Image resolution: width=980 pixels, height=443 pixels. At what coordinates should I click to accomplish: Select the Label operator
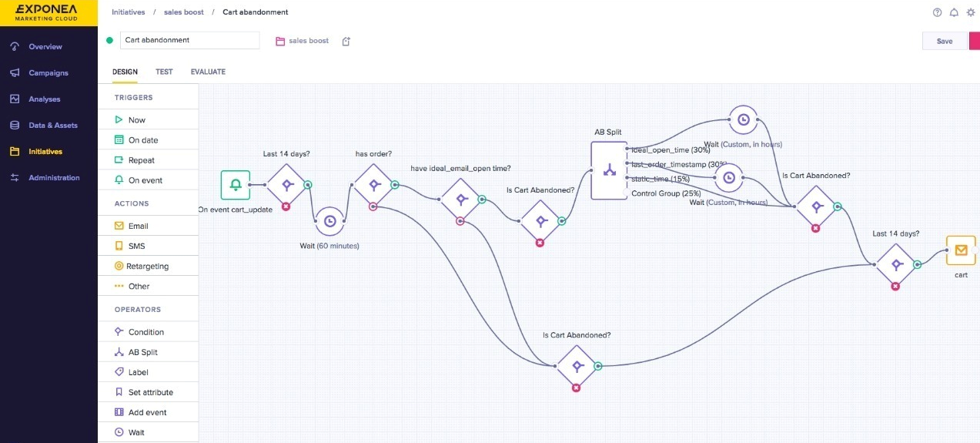coord(148,372)
